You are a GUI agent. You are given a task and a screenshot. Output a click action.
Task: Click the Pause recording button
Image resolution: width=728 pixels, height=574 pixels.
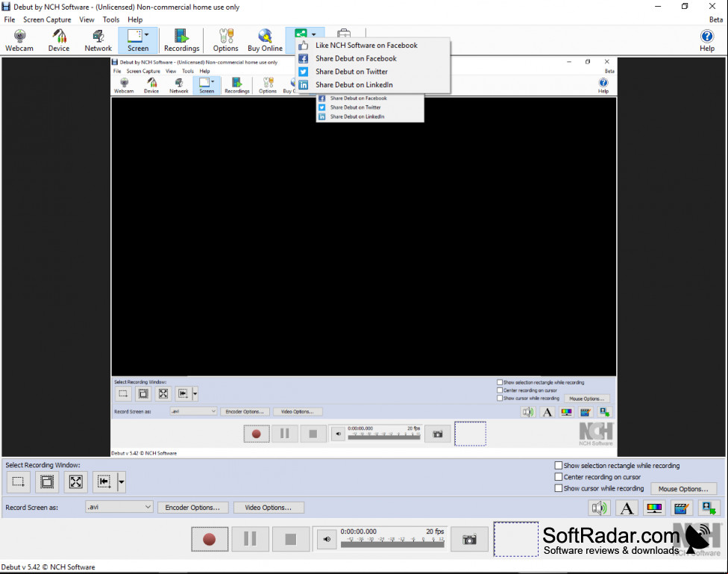pyautogui.click(x=250, y=539)
